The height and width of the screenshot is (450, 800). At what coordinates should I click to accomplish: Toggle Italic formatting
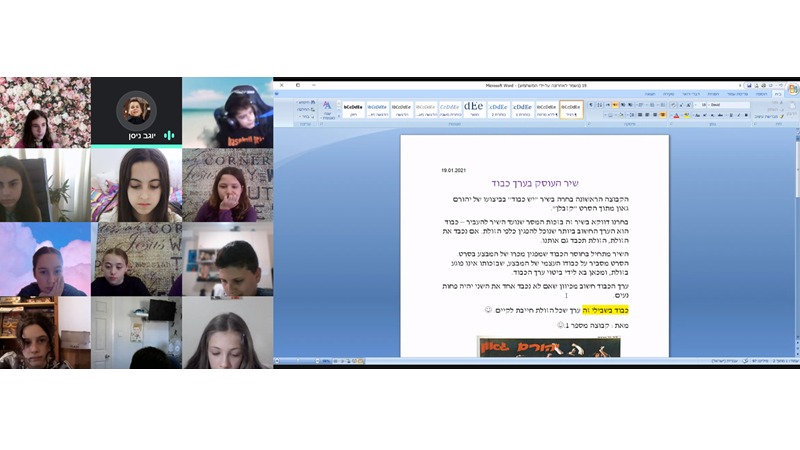coord(739,115)
